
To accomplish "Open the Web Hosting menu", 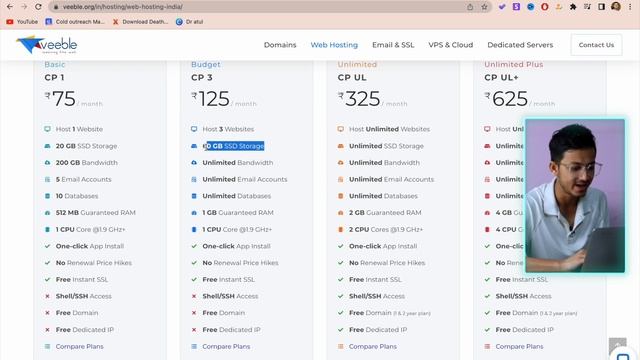I will (334, 45).
